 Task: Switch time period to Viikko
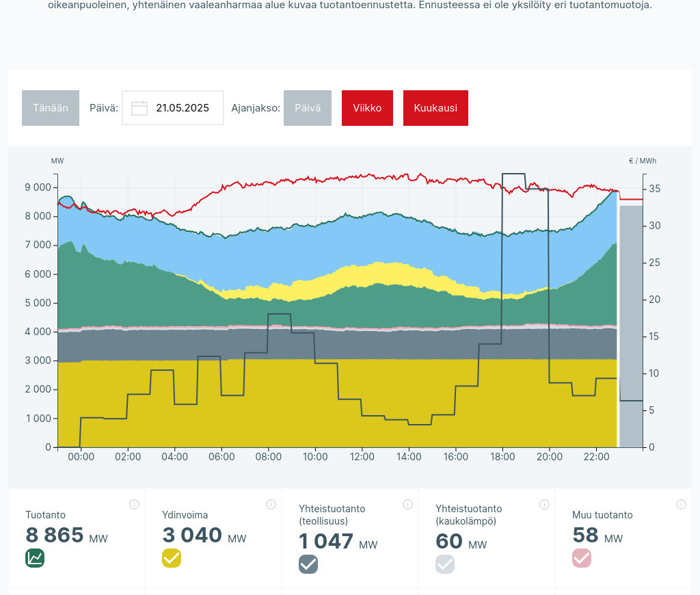coord(367,108)
